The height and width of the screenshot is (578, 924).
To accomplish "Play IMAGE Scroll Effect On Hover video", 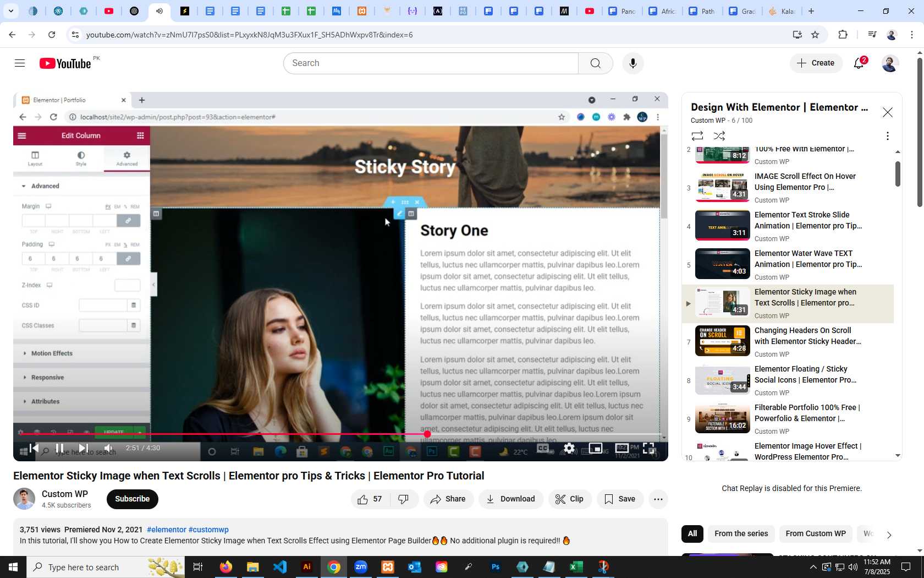I will 788,188.
